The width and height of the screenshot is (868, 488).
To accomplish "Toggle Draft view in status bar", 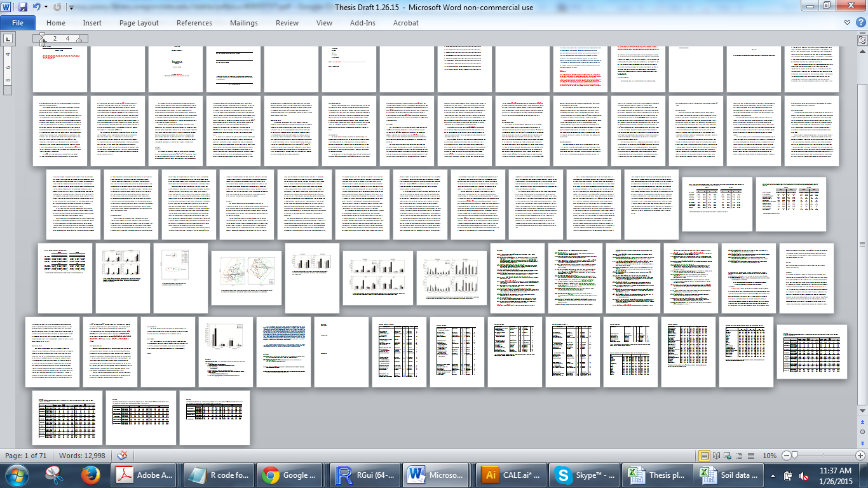I will (750, 456).
